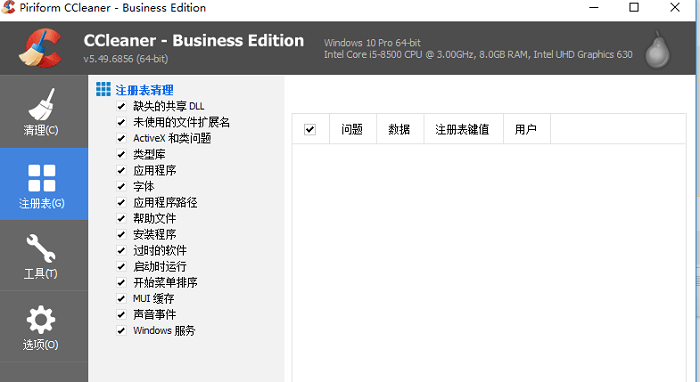
Task: Minimize the CCleaner window
Action: [x=593, y=8]
